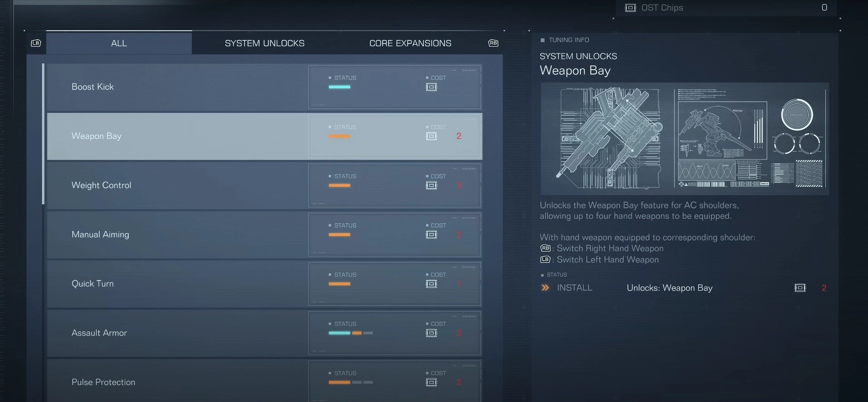Click the LB icon for Switch Left Hand Weapon
The height and width of the screenshot is (402, 868).
[x=545, y=260]
